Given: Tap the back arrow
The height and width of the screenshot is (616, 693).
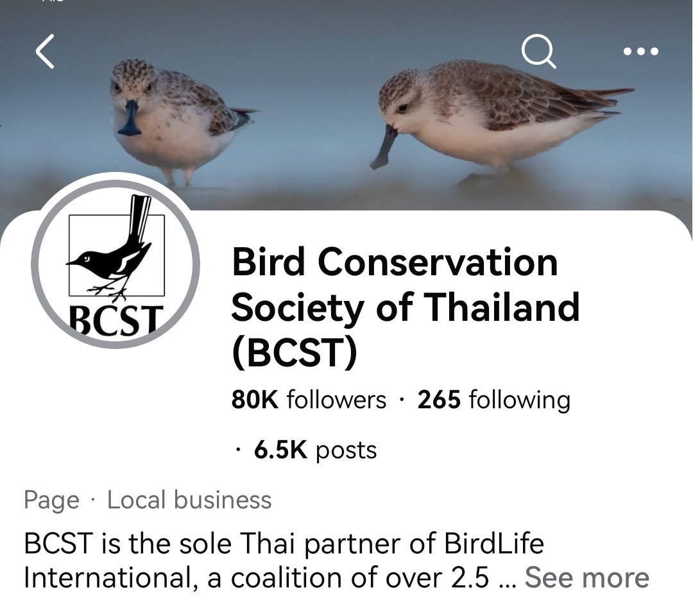Looking at the screenshot, I should [x=45, y=52].
